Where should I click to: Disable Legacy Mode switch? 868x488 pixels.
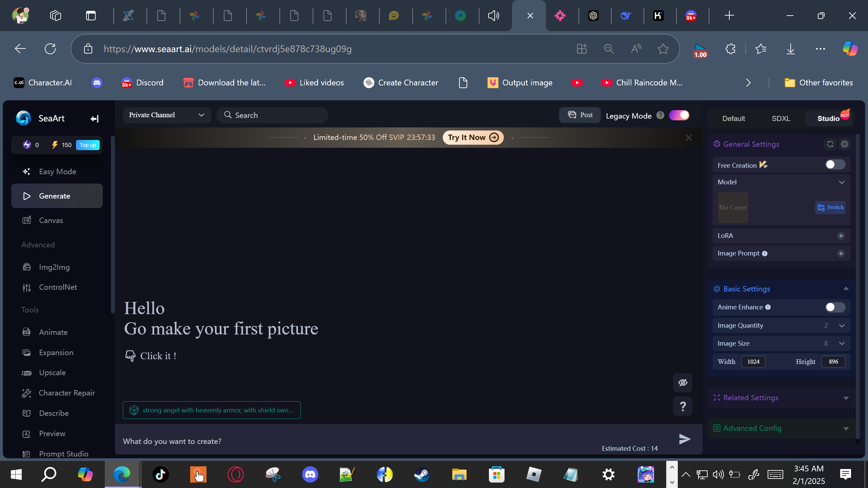679,115
